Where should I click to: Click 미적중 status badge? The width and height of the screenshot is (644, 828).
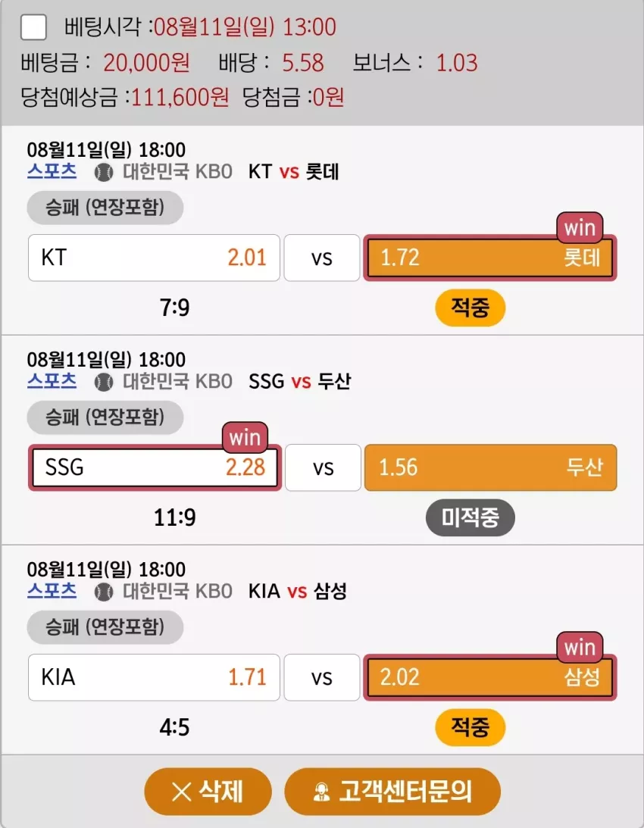[x=470, y=517]
